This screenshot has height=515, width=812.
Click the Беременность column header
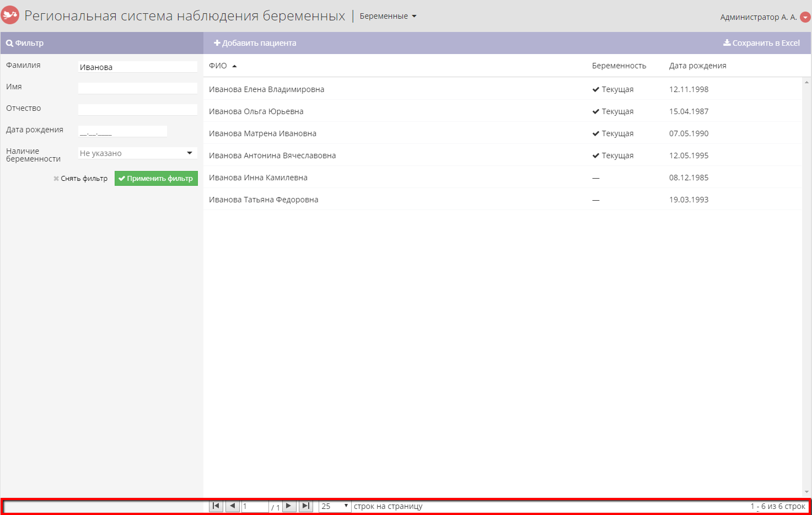[619, 66]
